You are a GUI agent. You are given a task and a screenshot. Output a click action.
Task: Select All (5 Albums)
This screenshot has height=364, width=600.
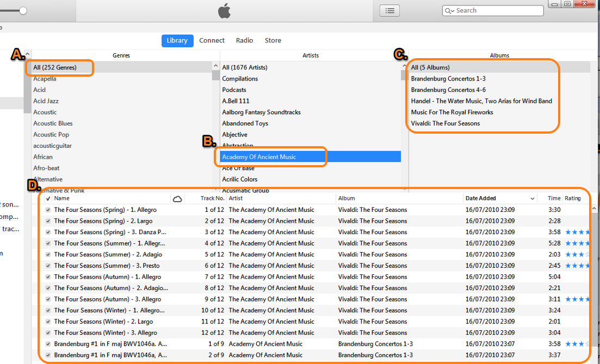click(x=499, y=67)
